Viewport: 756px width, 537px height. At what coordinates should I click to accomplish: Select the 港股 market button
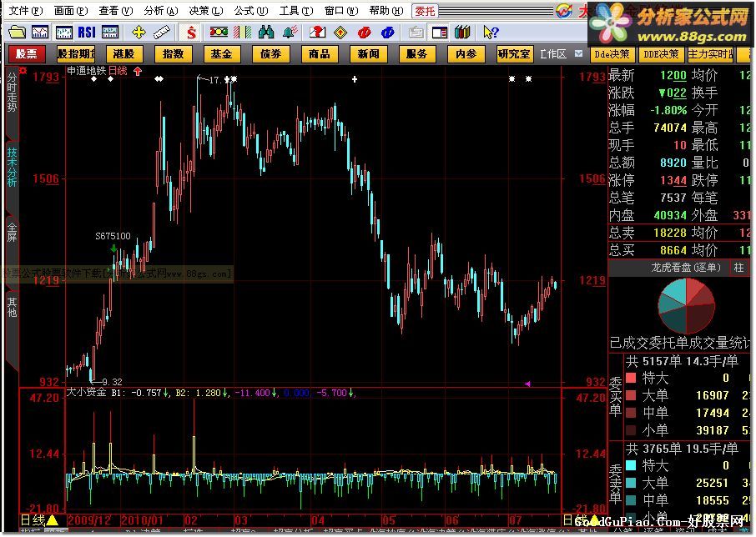click(x=123, y=54)
